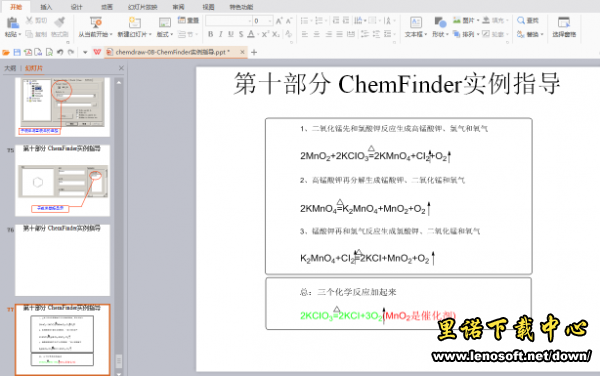Toggle center paragraph alignment
The width and height of the screenshot is (600, 376).
pyautogui.click(x=317, y=34)
